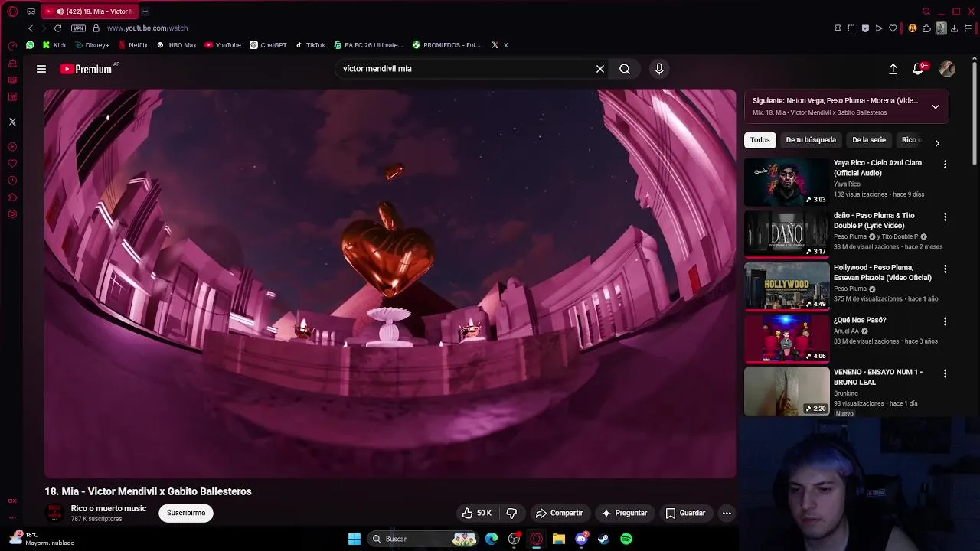Click the main video player
980x551 pixels.
(390, 284)
